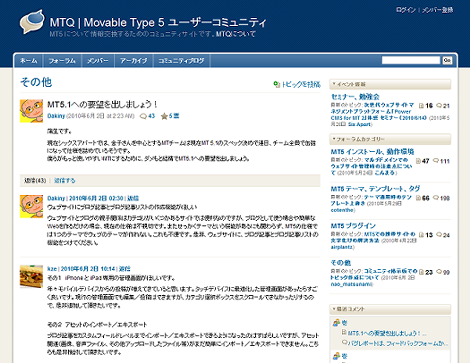Click the 返信する link
The height and width of the screenshot is (363, 470).
coord(65,180)
